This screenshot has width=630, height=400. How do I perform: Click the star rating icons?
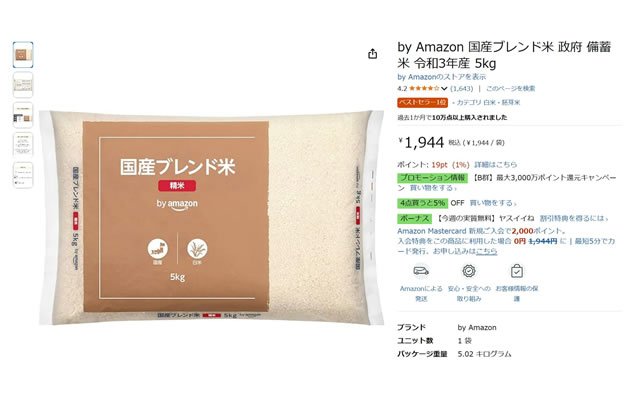[x=424, y=88]
